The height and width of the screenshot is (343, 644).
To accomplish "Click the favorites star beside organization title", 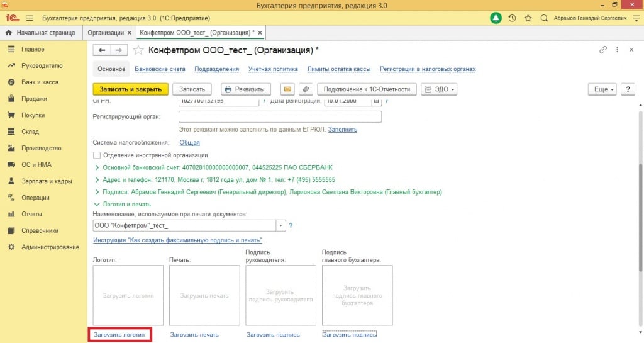I will click(x=138, y=50).
